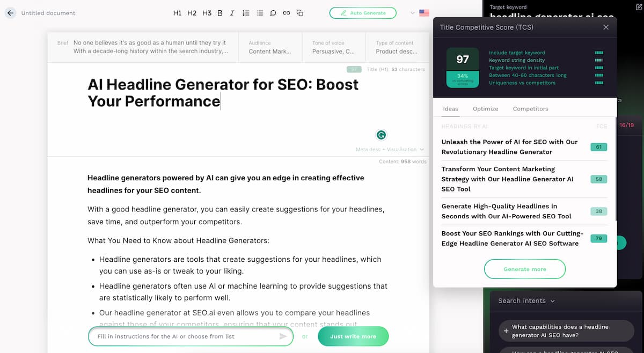Viewport: 644px width, 353px height.
Task: Click the title score badge above the H1
Action: coord(354,69)
